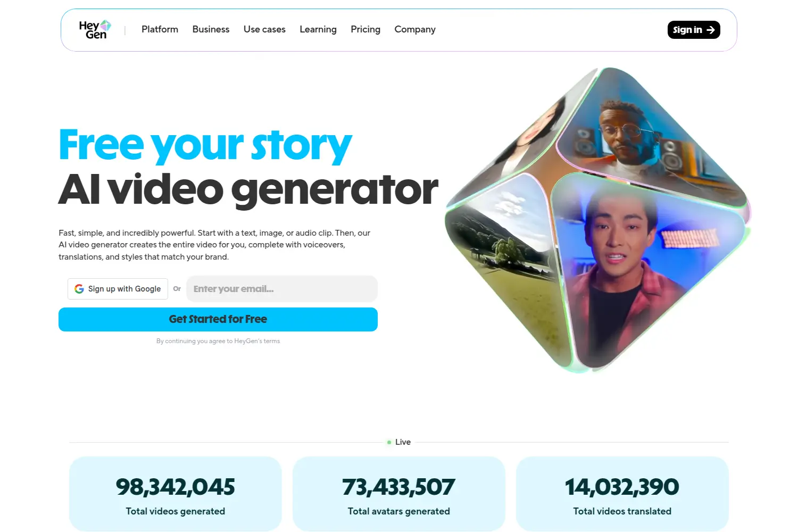Sign up with Google
This screenshot has height=532, width=798.
pos(118,289)
